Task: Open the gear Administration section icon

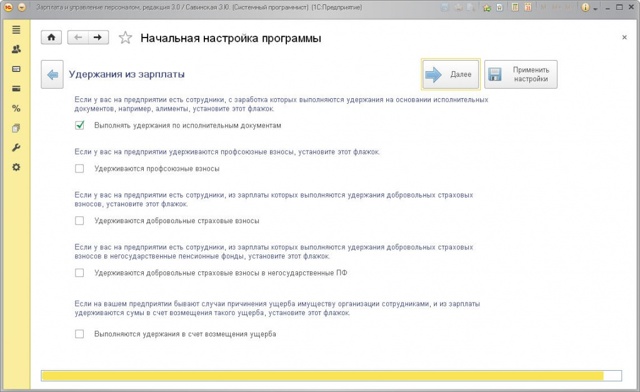Action: (16, 167)
